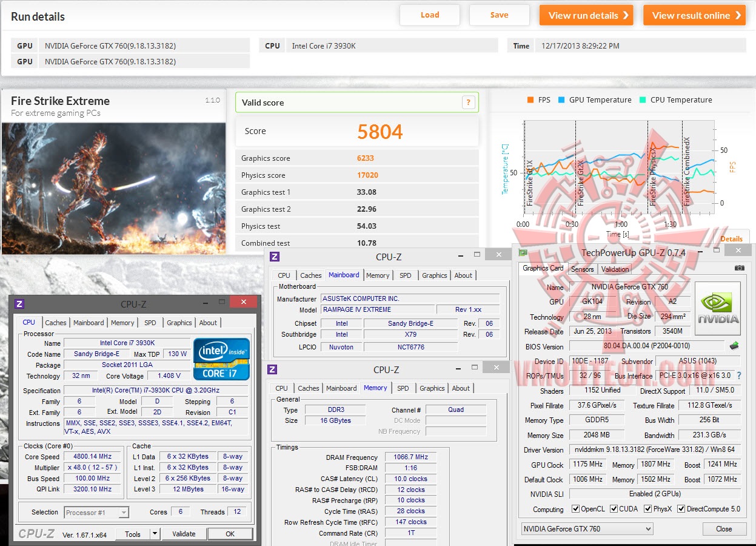The width and height of the screenshot is (756, 546).
Task: Maximize the CPU-Z Mainboard window
Action: click(x=477, y=254)
